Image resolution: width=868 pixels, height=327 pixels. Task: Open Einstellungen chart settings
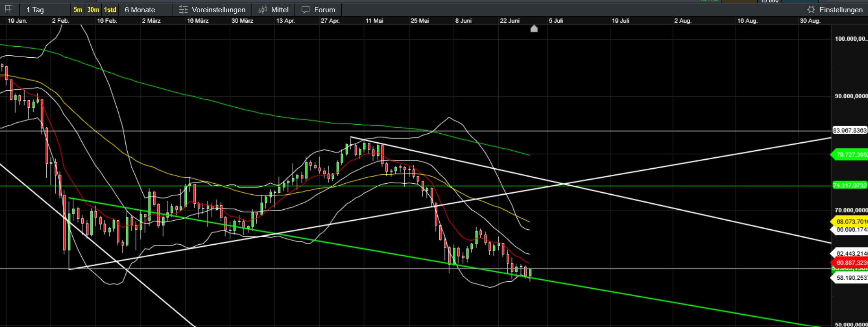pos(834,9)
